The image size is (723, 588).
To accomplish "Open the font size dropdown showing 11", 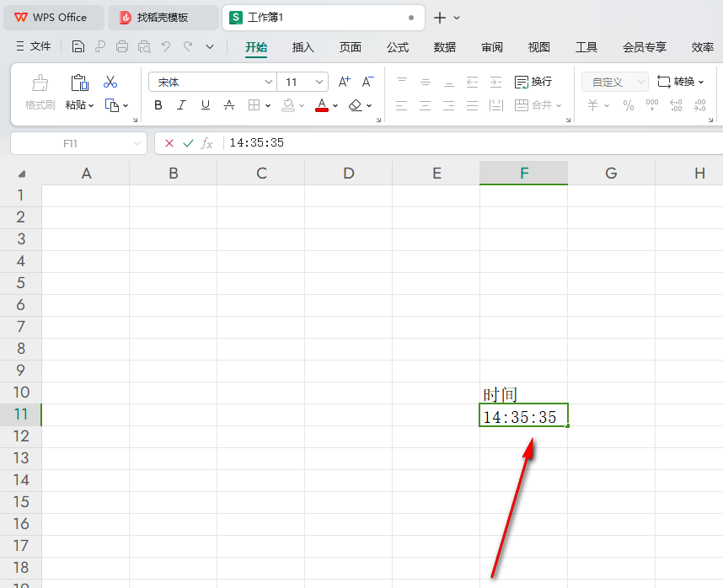I will click(x=319, y=82).
